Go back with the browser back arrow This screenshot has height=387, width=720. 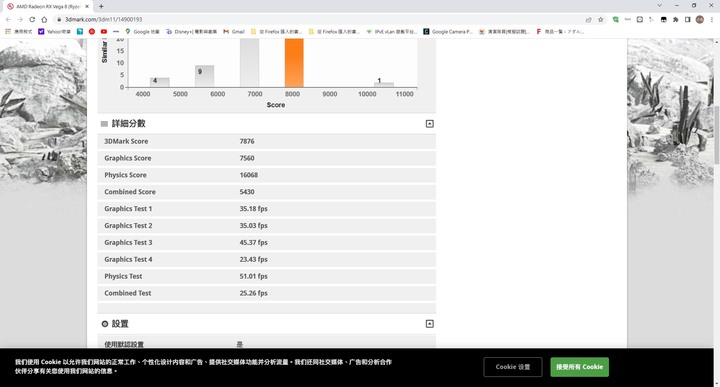pos(8,20)
